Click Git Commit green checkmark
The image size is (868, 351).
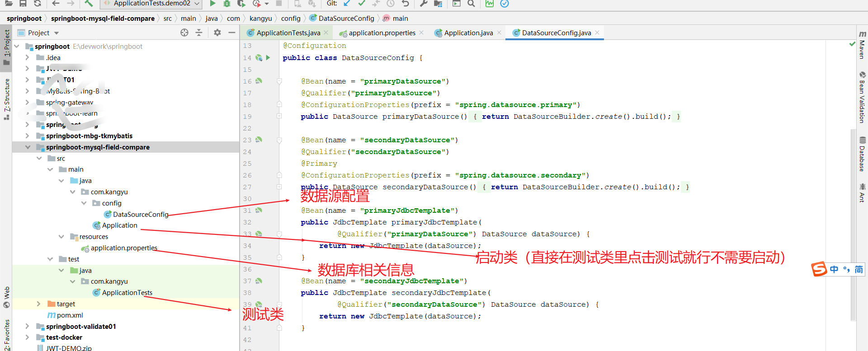(x=362, y=4)
